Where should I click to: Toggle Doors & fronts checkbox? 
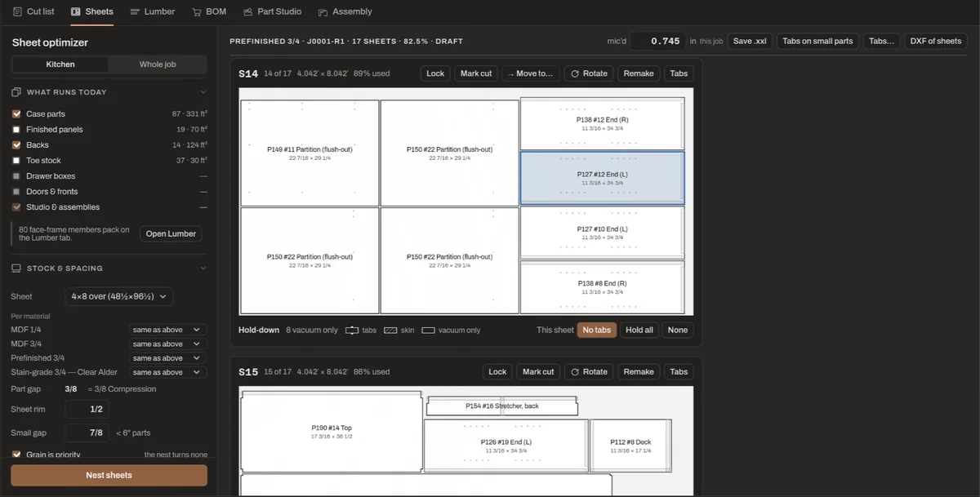(x=16, y=192)
